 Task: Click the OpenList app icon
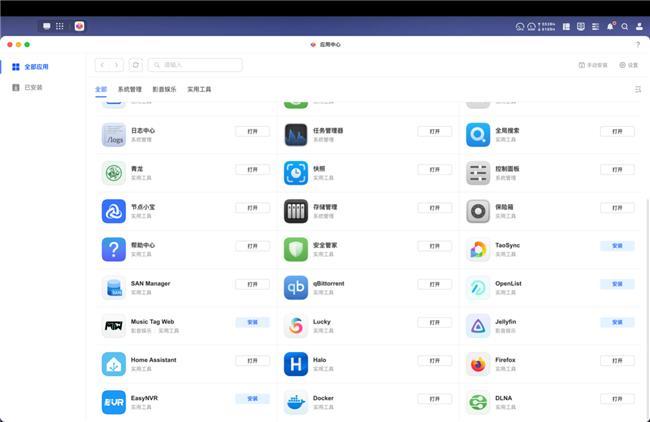[x=478, y=287]
